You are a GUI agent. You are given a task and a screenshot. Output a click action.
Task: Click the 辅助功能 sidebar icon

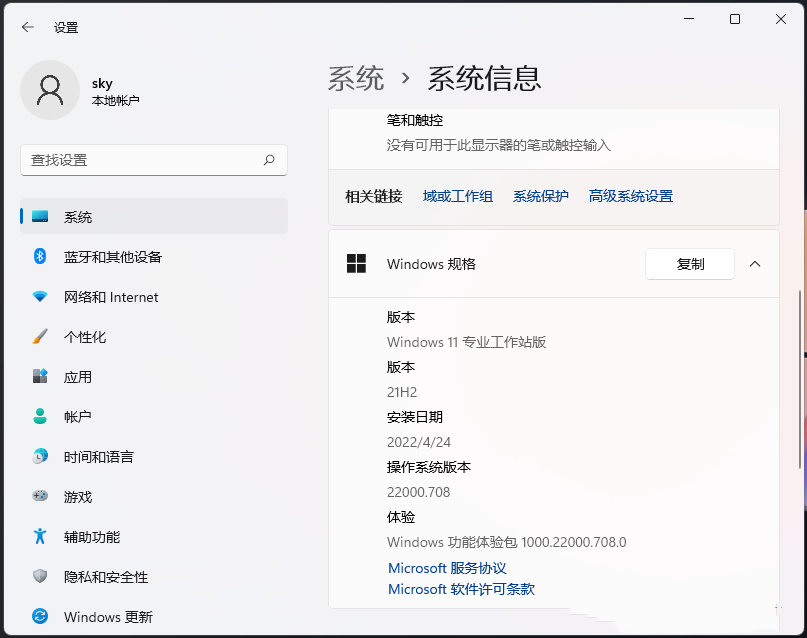(39, 537)
